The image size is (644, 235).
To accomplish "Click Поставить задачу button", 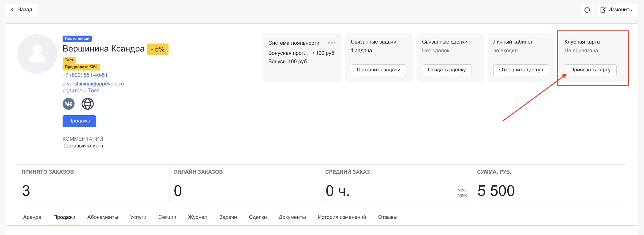I will [x=378, y=70].
